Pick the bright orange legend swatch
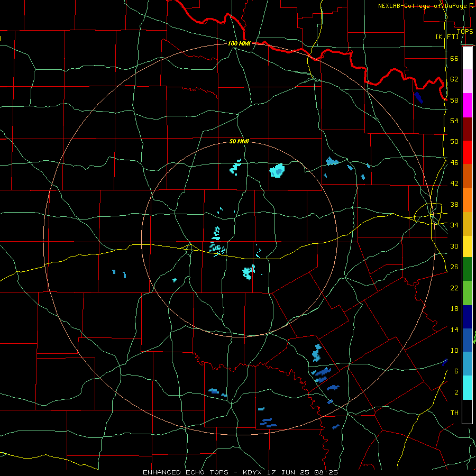The width and height of the screenshot is (476, 476). pos(467,200)
